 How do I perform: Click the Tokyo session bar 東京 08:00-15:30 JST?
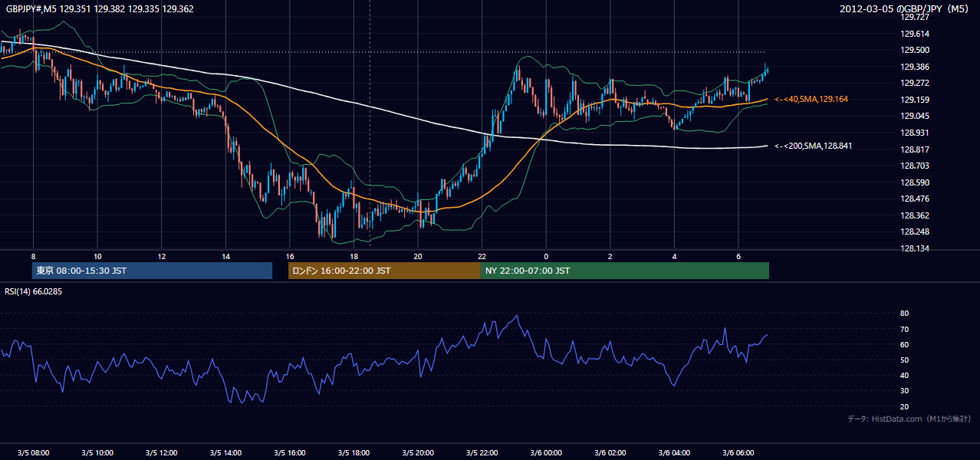click(x=152, y=271)
